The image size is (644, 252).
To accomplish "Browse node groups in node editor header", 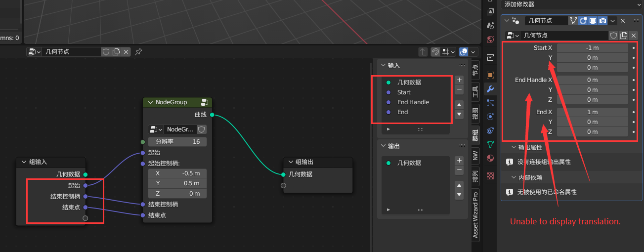I will coord(34,51).
